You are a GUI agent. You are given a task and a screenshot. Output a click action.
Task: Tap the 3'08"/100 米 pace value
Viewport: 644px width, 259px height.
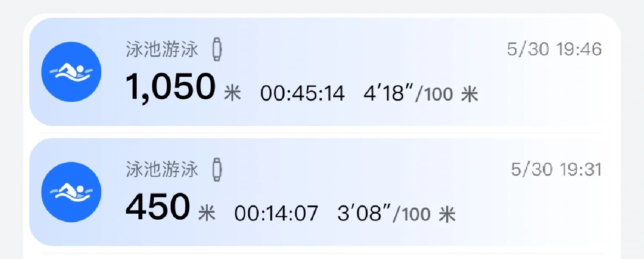[397, 214]
